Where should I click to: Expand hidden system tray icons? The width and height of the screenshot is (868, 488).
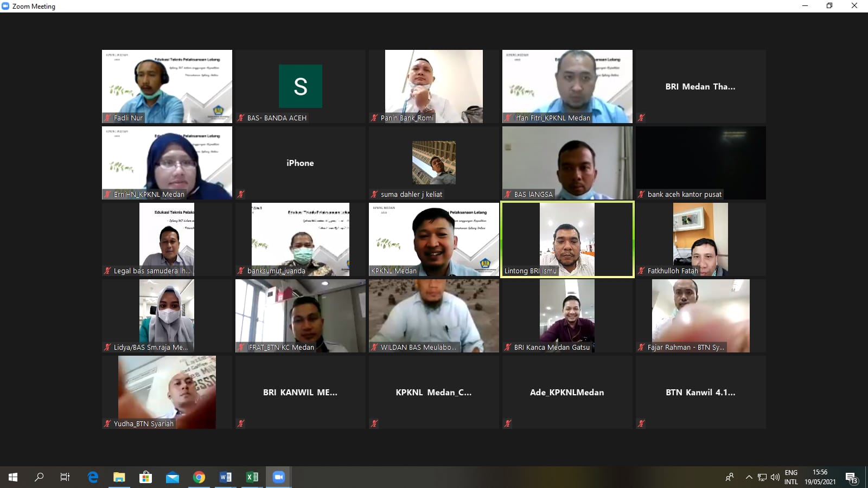[x=749, y=477]
